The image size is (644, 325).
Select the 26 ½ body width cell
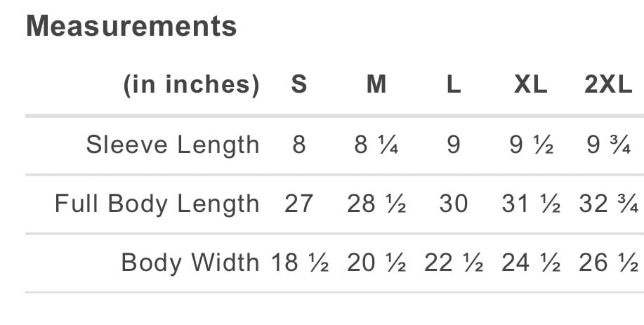click(x=608, y=263)
